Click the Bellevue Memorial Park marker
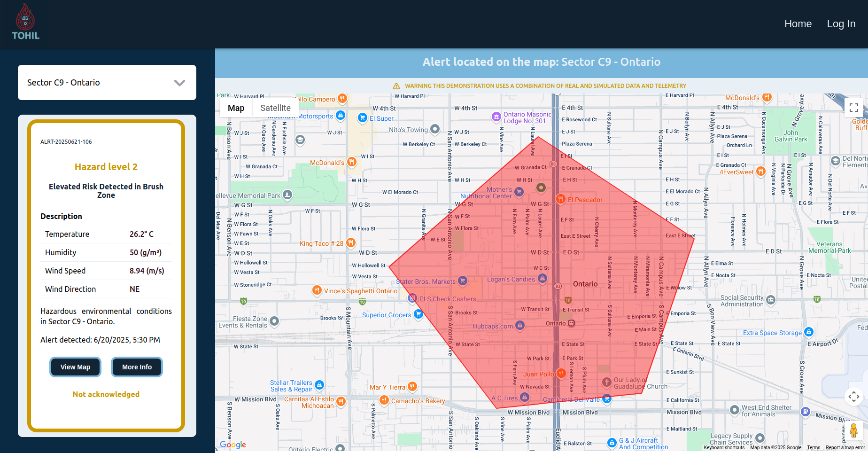The image size is (868, 453). click(x=287, y=195)
